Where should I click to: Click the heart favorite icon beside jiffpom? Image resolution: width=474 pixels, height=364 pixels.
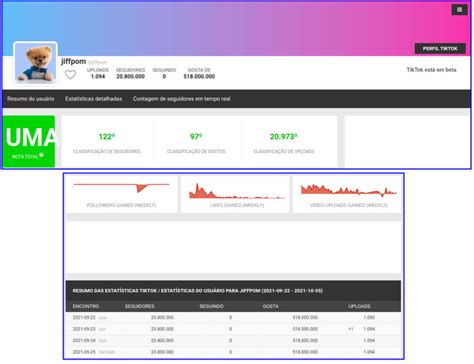click(70, 75)
